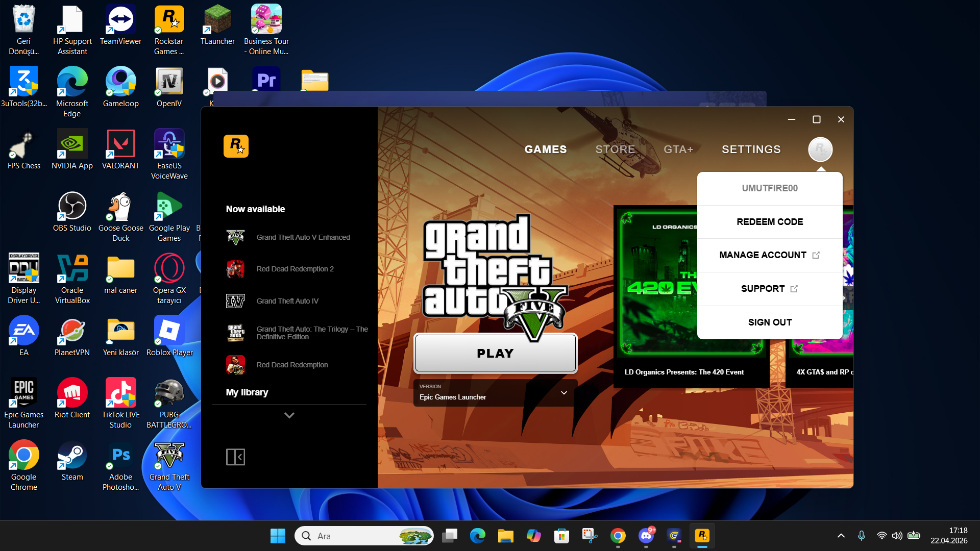Launch VALORANT desktop shortcut
Viewport: 980px width, 551px height.
(120, 149)
